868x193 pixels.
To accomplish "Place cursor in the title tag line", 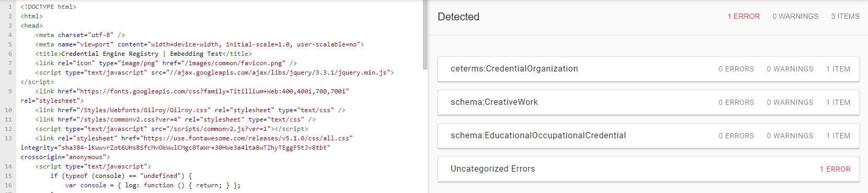I will [144, 54].
